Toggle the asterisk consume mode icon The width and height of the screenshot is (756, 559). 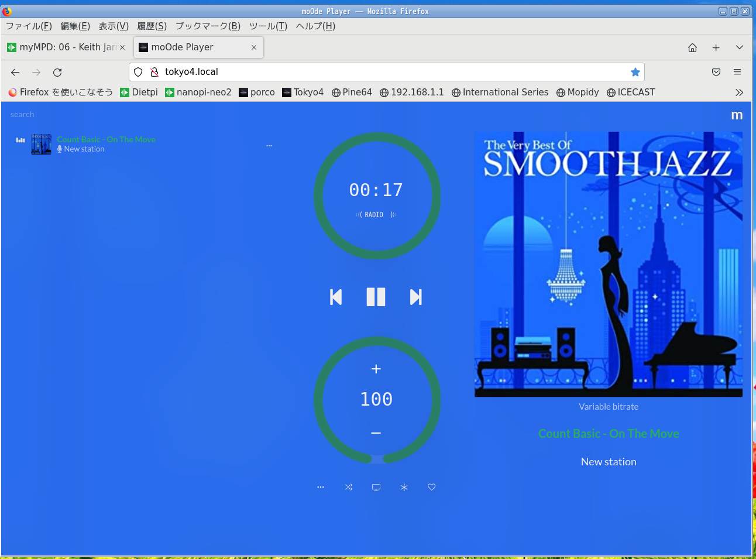tap(404, 487)
